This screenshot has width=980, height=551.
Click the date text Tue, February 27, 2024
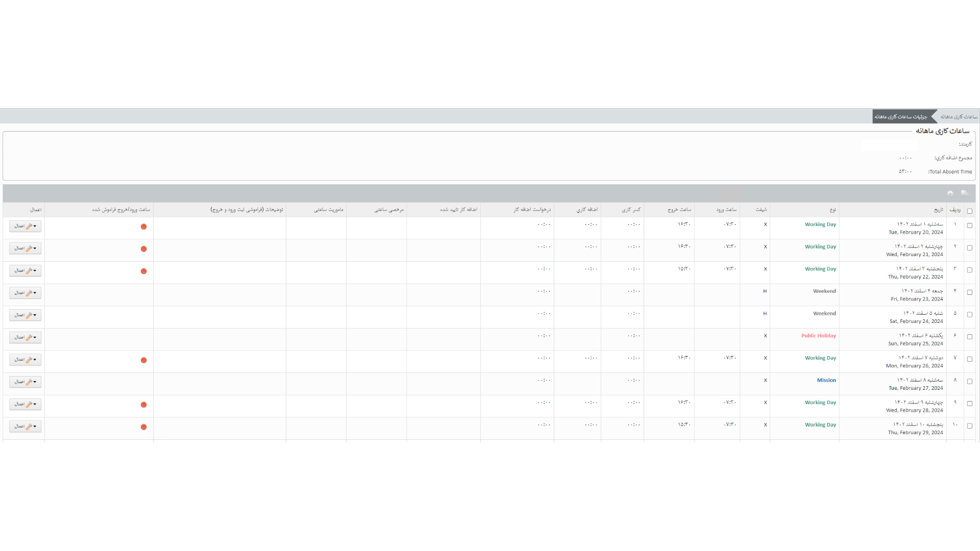916,388
